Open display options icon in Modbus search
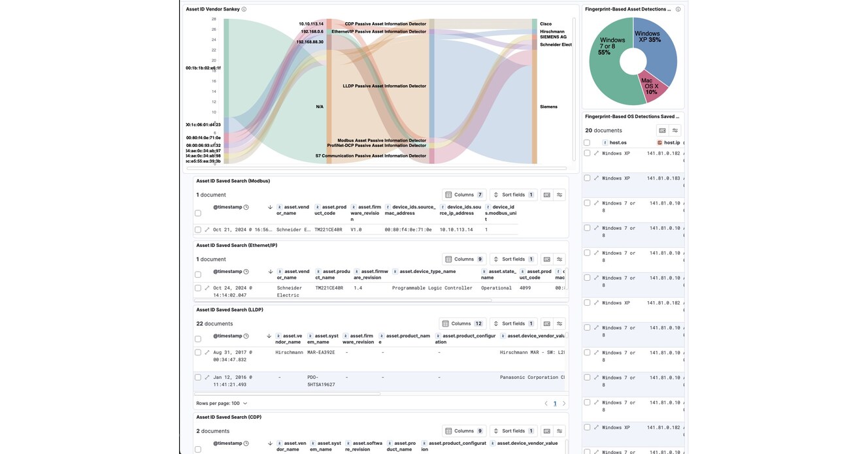 [559, 195]
